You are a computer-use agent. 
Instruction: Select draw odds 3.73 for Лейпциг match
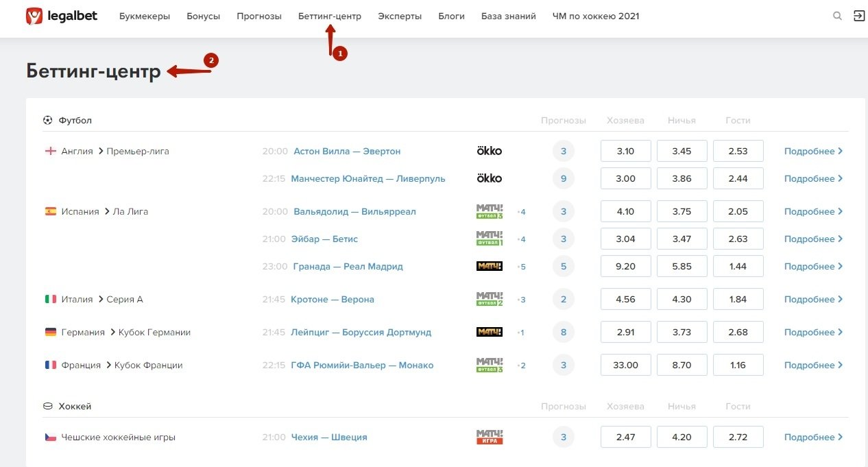pos(682,333)
